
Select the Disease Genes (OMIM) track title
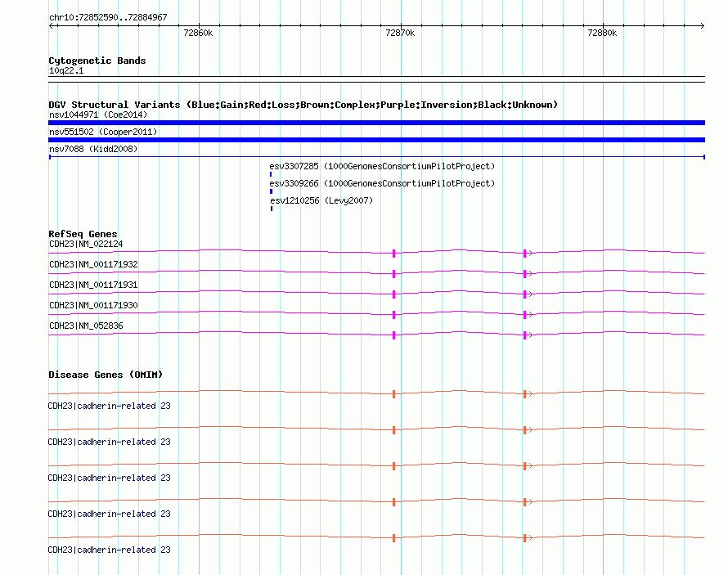click(106, 375)
